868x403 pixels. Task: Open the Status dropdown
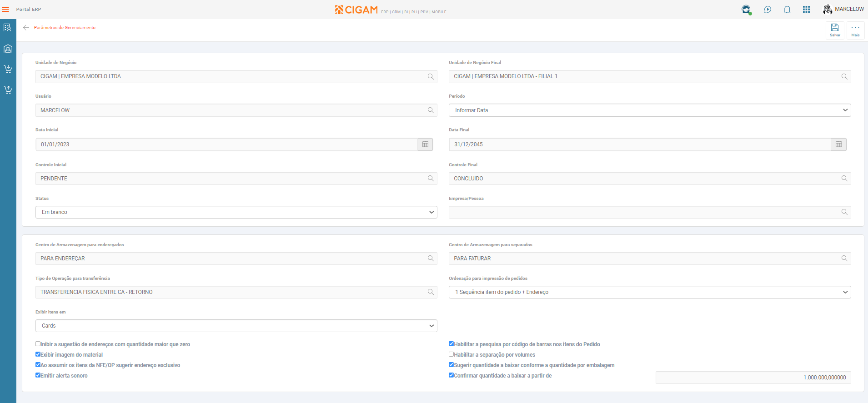tap(236, 212)
